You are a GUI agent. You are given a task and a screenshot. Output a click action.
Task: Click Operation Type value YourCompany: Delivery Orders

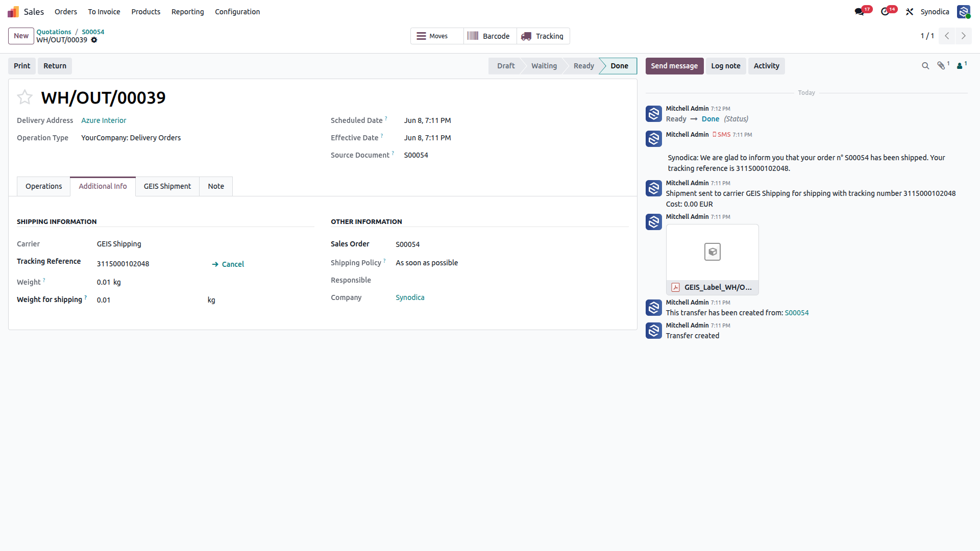pos(131,138)
